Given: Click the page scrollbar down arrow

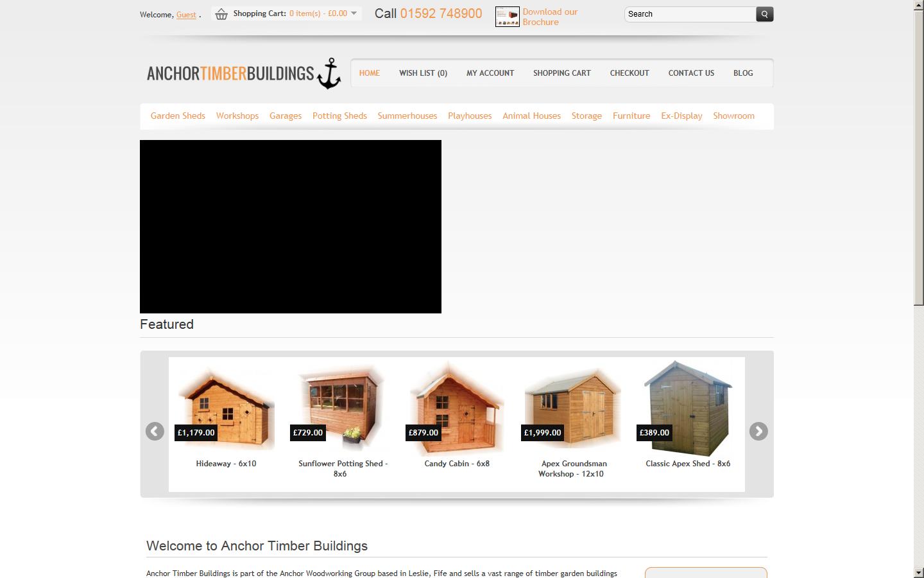Looking at the screenshot, I should coord(918,572).
